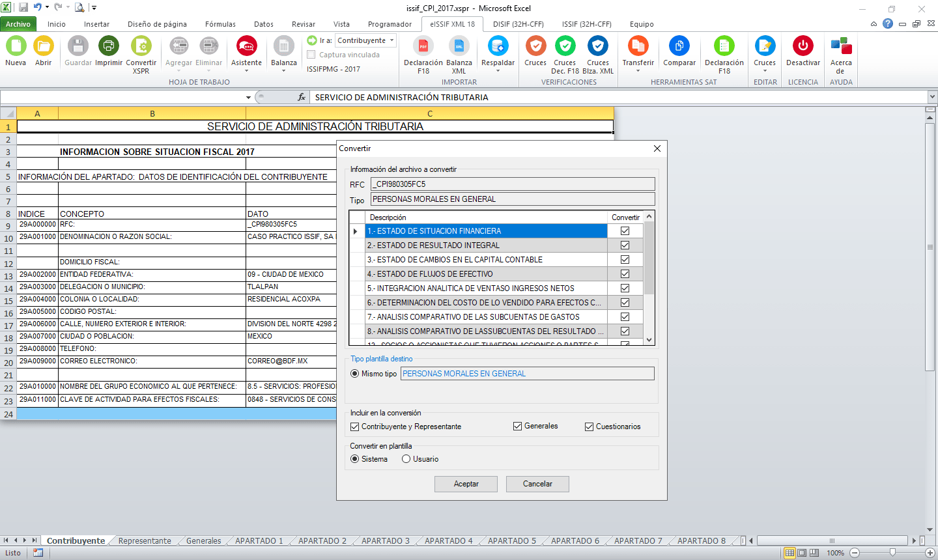Toggle the Generales checkbox
938x560 pixels.
coord(518,426)
